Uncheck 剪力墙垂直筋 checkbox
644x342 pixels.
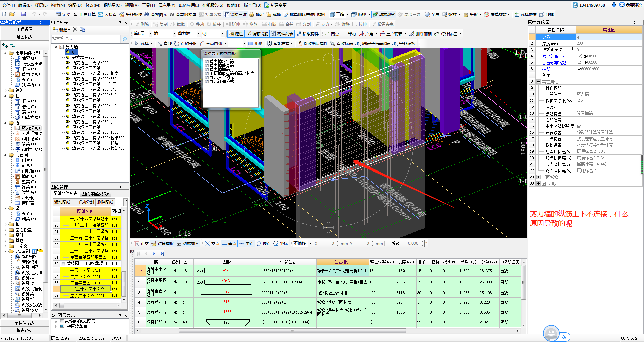click(207, 65)
